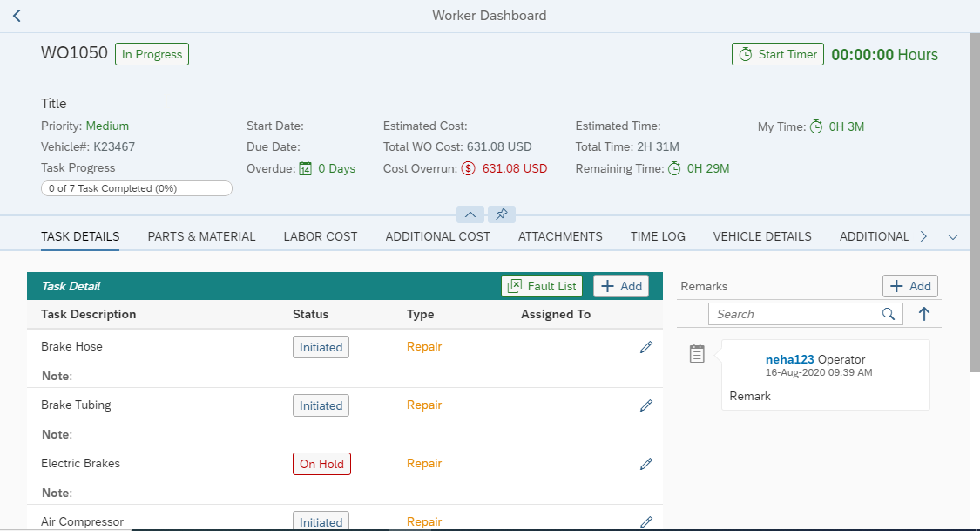Screen dimensions: 980x531
Task: Click the Repair type for Brake Hose
Action: (x=423, y=346)
